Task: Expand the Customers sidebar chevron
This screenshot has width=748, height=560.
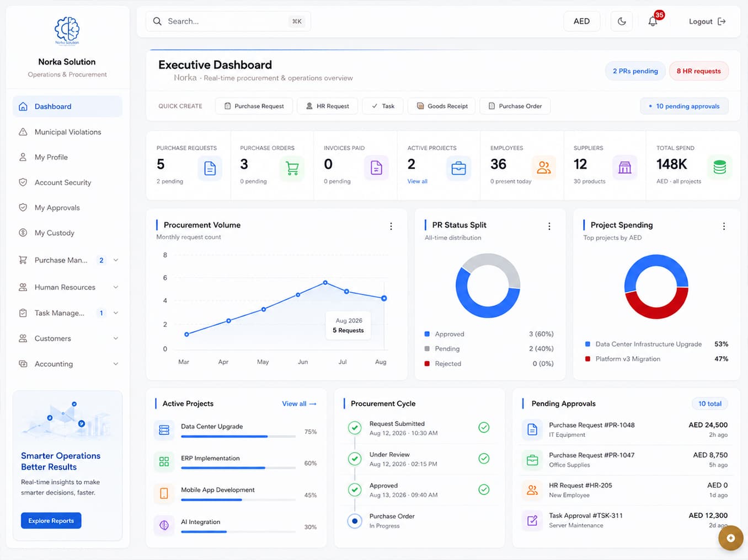Action: (116, 338)
